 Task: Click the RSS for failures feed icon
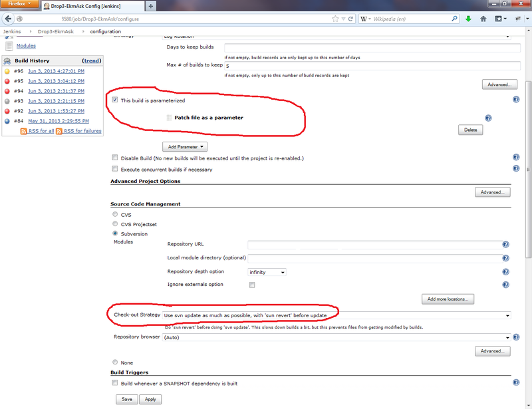[59, 131]
